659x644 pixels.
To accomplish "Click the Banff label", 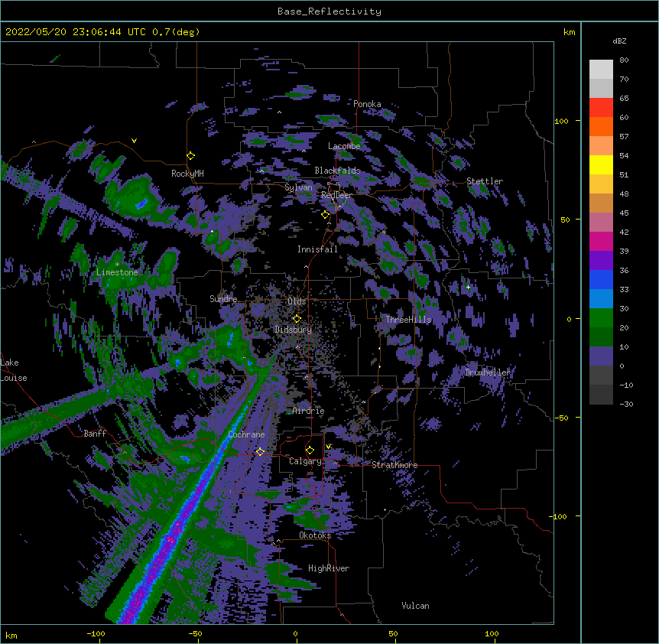I will click(95, 434).
